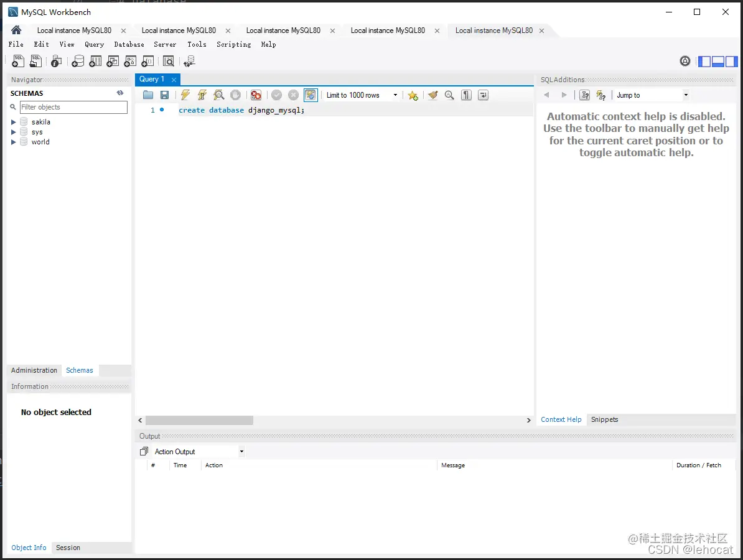
Task: Go to the Home screen tab icon
Action: click(x=16, y=30)
